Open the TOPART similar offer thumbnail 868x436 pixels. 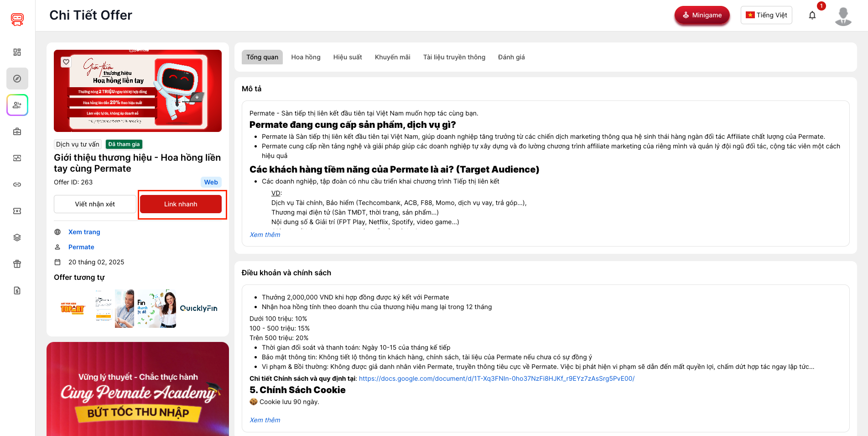[73, 309]
